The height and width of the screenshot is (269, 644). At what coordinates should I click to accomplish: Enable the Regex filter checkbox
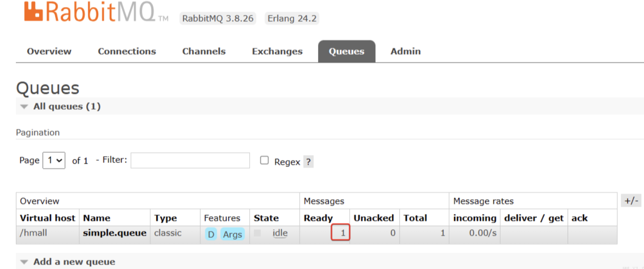point(264,161)
